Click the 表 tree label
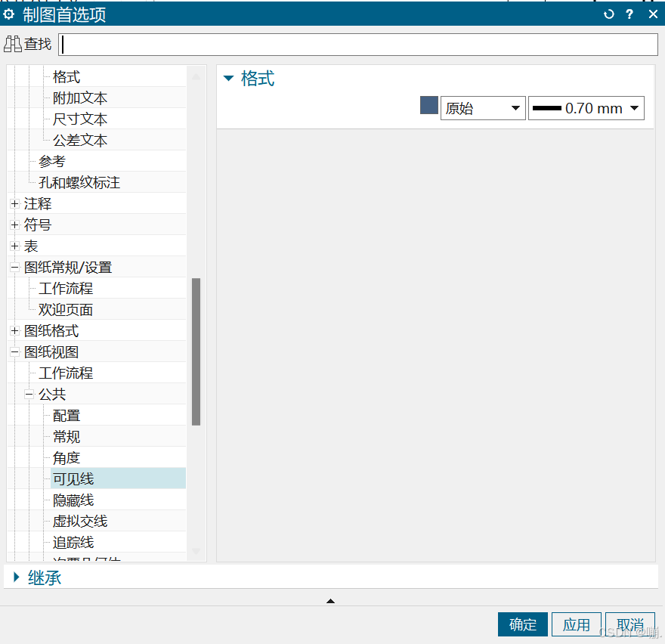665x644 pixels. coord(31,246)
